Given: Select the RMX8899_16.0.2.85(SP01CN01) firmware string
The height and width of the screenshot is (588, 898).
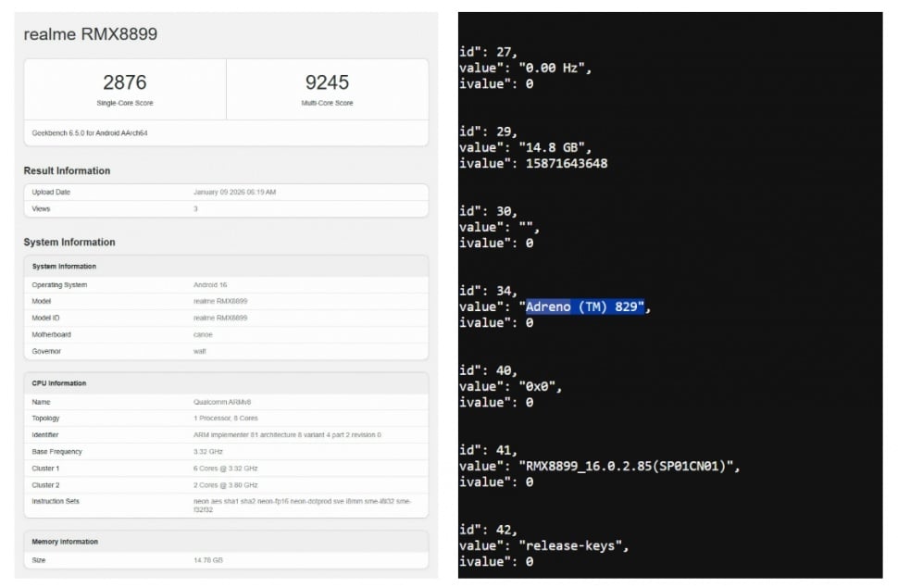Looking at the screenshot, I should click(629, 466).
